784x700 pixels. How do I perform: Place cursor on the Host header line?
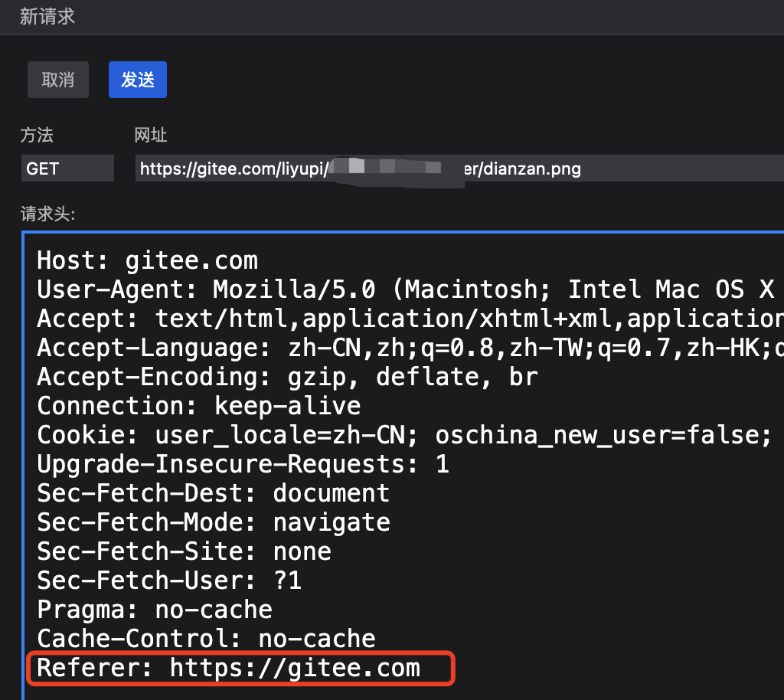(x=147, y=260)
